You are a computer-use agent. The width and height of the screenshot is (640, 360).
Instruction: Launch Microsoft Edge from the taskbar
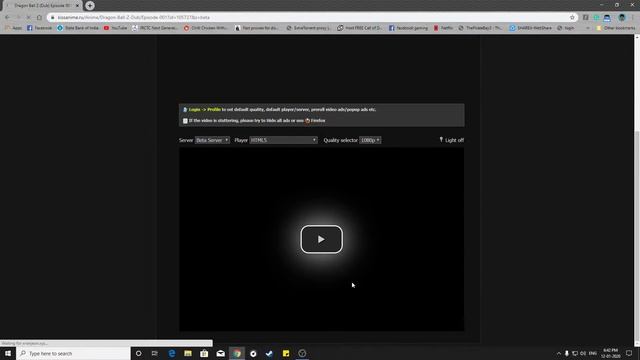pyautogui.click(x=171, y=353)
